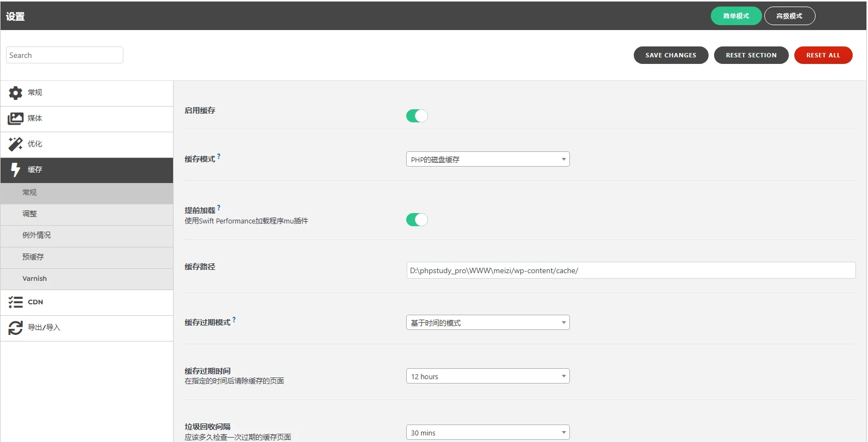
Task: Click the red RESET ALL button
Action: 823,55
